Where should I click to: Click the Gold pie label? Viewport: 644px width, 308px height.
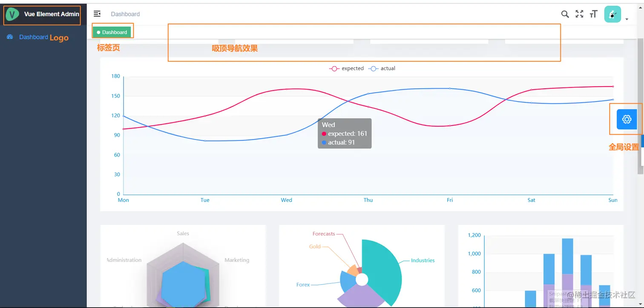(x=315, y=247)
